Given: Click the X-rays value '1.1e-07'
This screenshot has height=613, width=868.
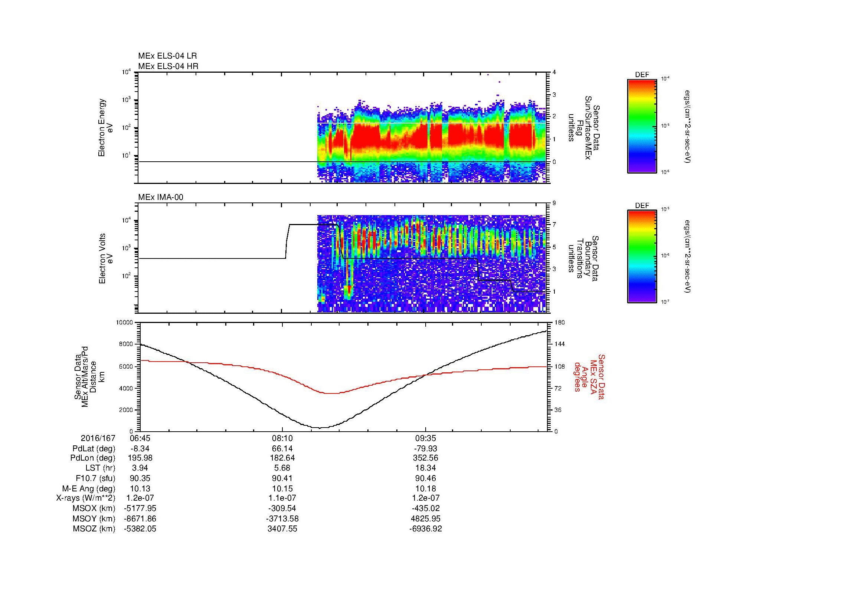Looking at the screenshot, I should pyautogui.click(x=282, y=498).
